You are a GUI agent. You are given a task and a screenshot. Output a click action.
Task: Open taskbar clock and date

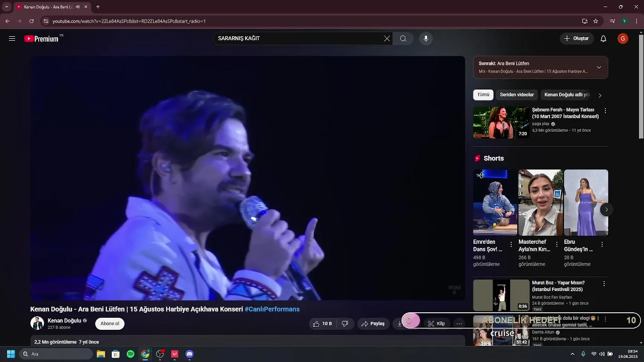pos(628,354)
